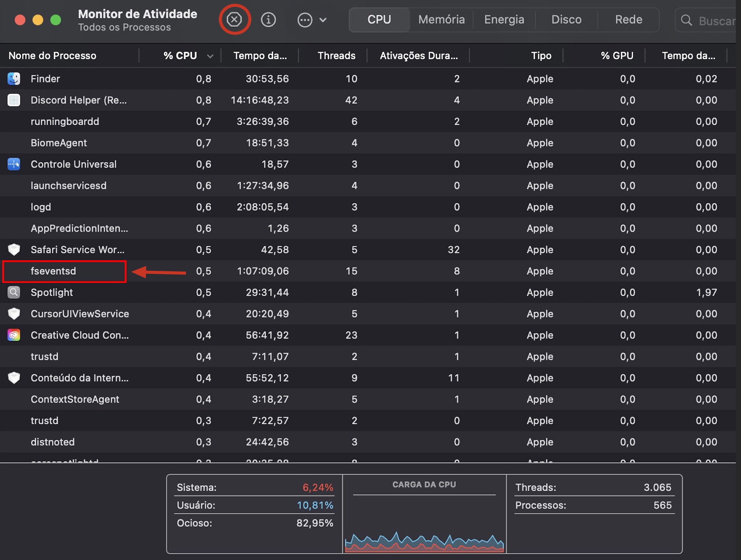741x560 pixels.
Task: Sort by the Threads column header
Action: tap(336, 56)
